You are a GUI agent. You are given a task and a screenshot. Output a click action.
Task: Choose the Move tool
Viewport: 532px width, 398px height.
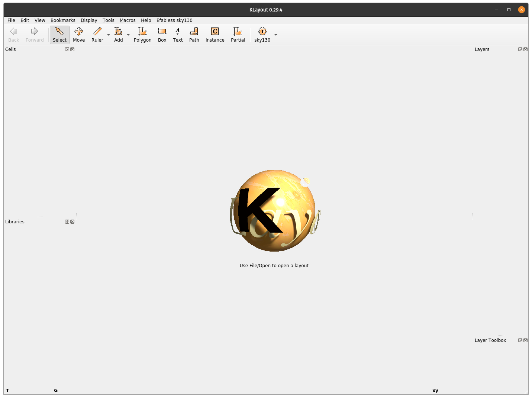pos(79,35)
